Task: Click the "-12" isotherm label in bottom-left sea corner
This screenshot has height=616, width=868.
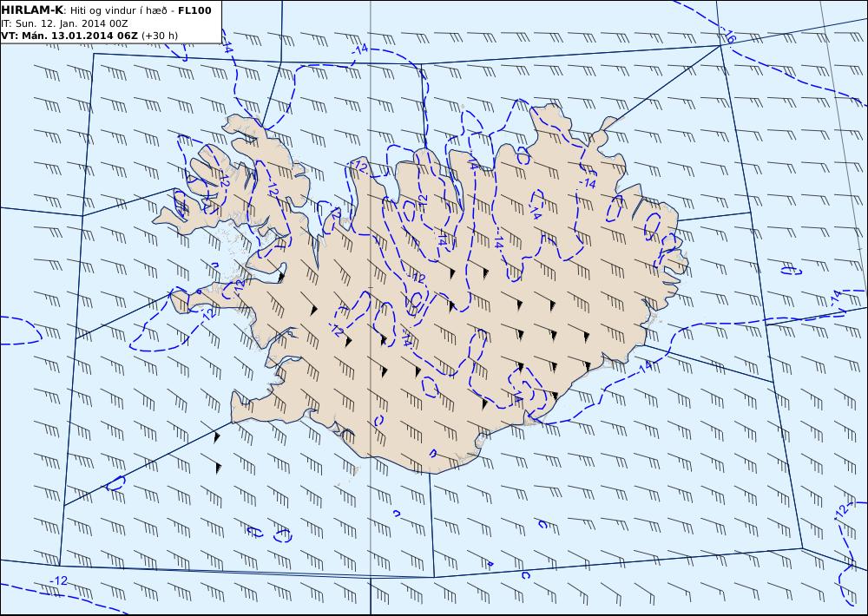Action: [x=58, y=580]
